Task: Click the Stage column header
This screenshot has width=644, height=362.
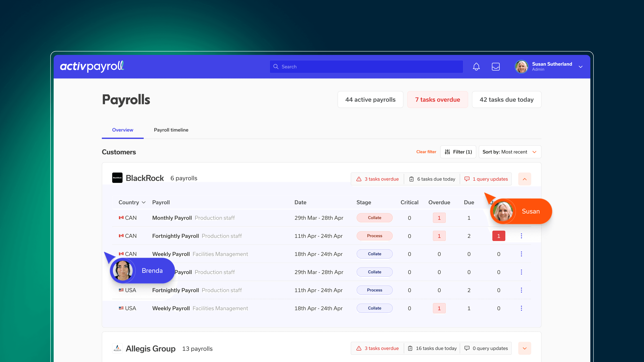Action: [364, 202]
